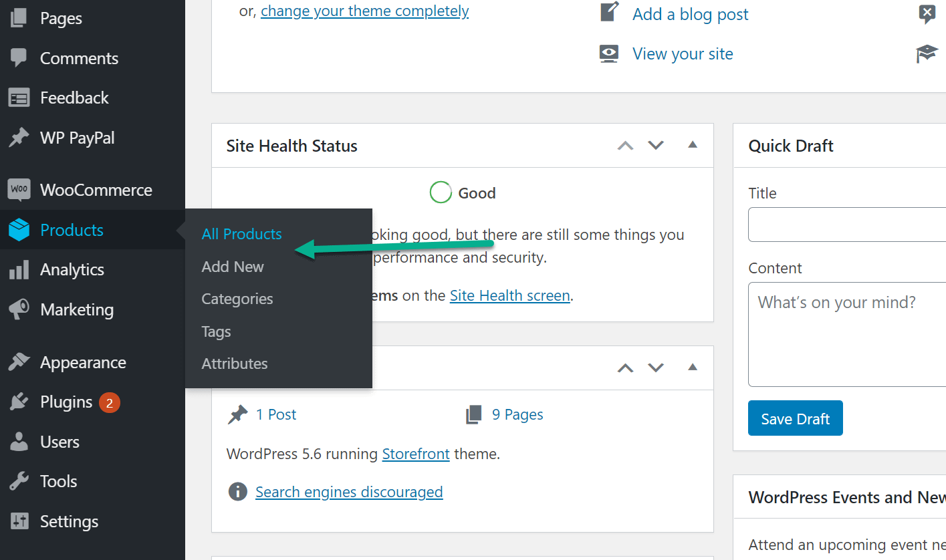Collapse the Site Health Status panel
946x560 pixels.
tap(693, 145)
